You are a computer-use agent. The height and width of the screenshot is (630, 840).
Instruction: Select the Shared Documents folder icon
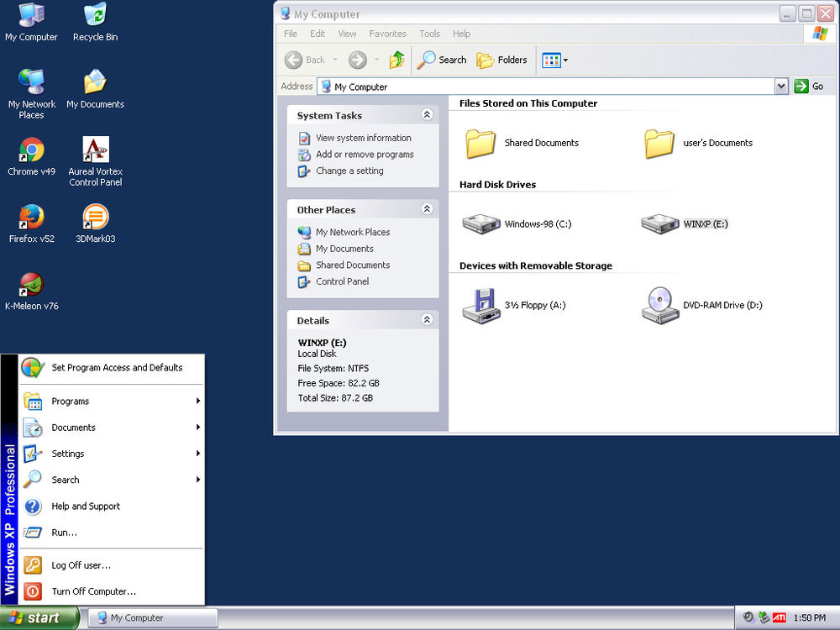coord(480,143)
